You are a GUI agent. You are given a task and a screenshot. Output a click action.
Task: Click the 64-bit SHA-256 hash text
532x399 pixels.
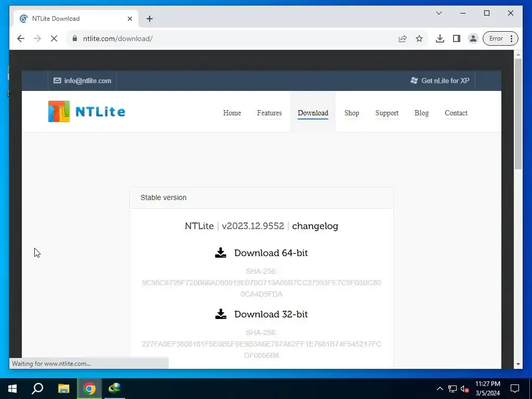coord(261,288)
